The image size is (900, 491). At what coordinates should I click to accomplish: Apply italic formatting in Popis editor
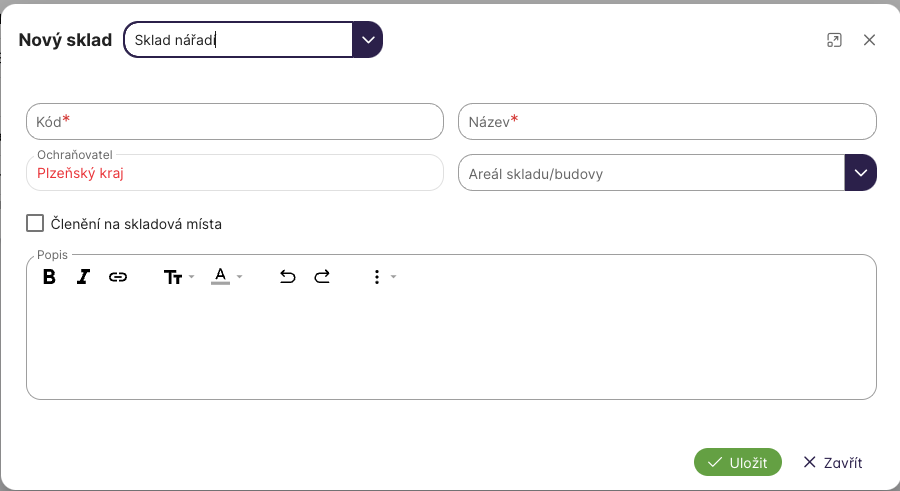point(84,277)
